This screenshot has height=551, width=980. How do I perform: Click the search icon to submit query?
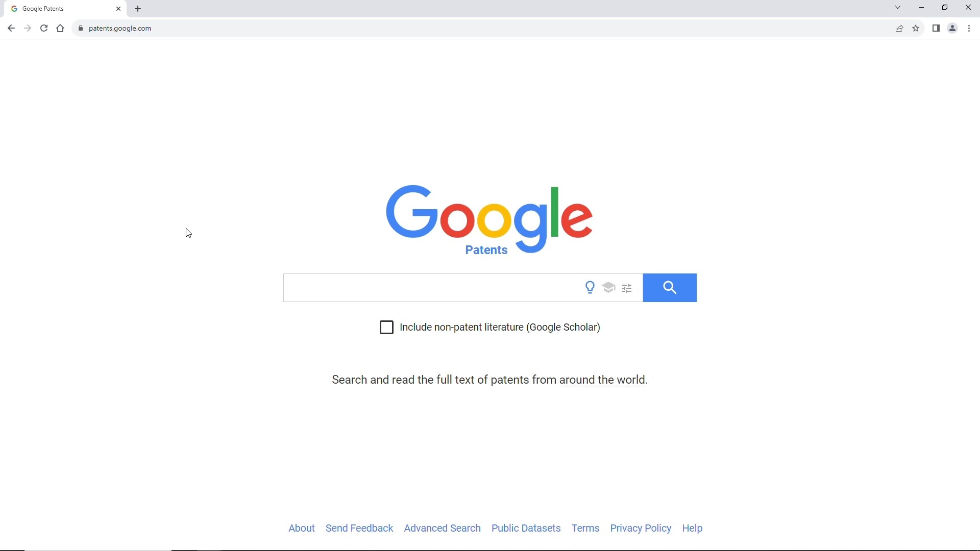(x=670, y=288)
